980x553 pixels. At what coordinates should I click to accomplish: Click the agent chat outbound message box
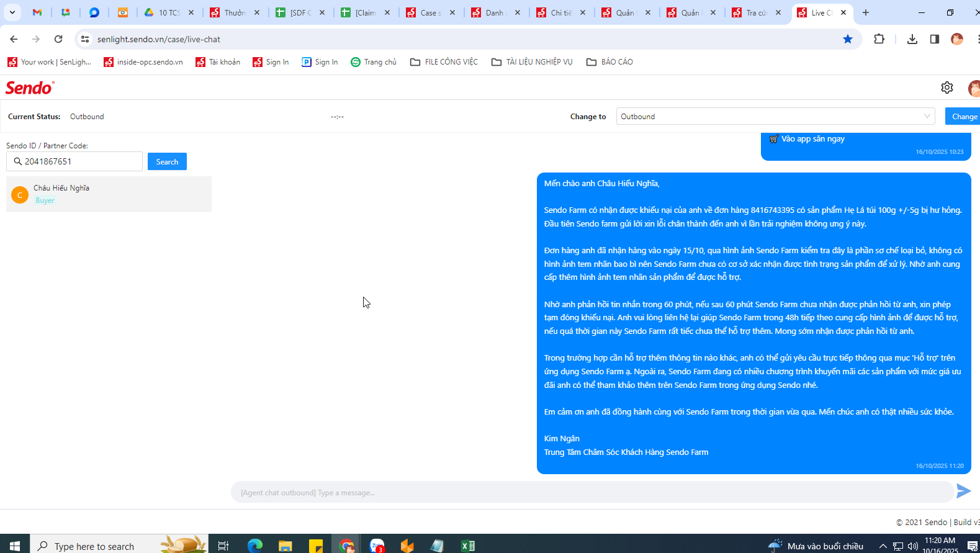[x=592, y=492]
